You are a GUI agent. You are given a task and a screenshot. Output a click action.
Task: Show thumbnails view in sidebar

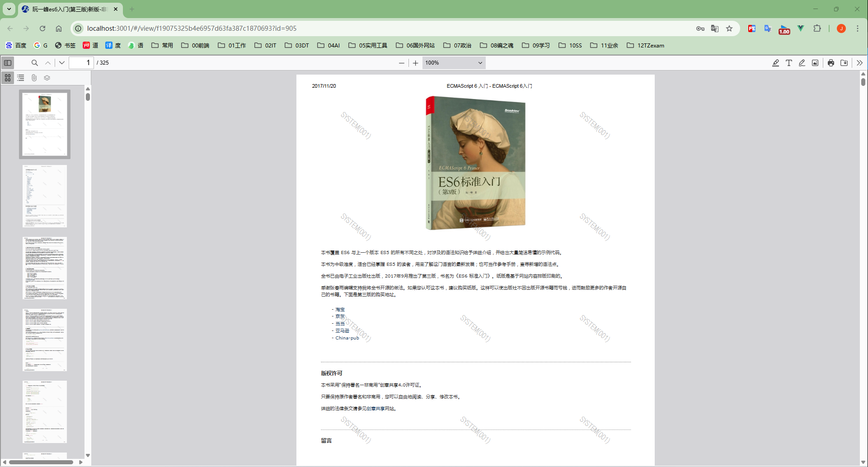8,78
